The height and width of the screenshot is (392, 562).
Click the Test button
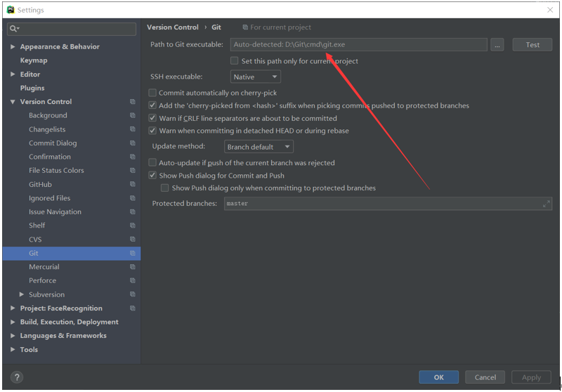(532, 45)
